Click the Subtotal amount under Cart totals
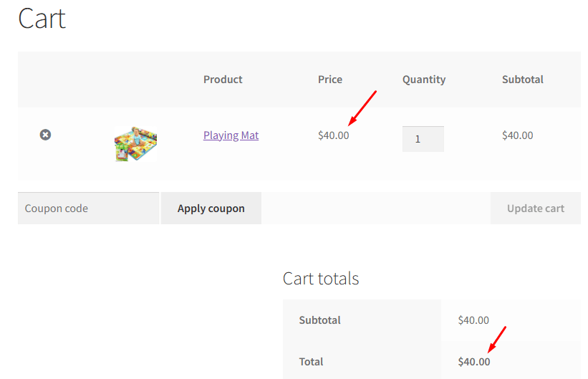 click(x=473, y=320)
